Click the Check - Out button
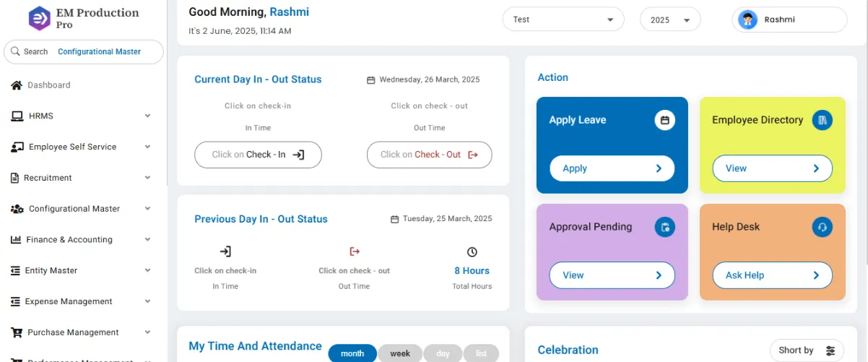 point(430,155)
